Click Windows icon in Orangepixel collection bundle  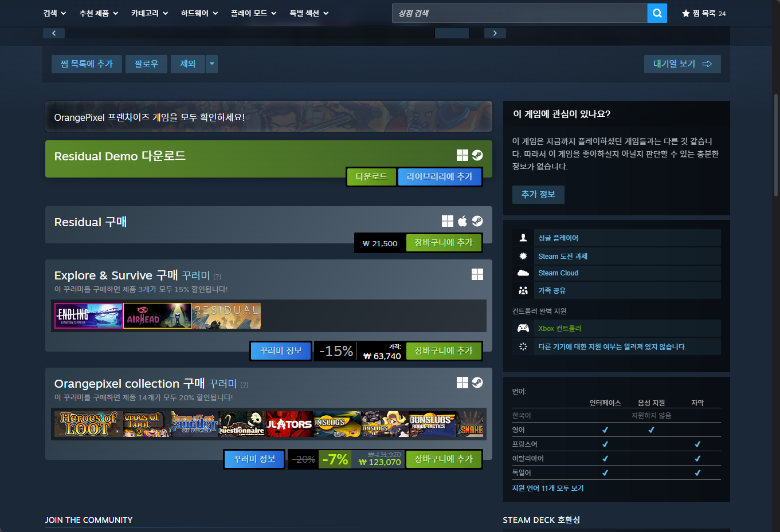(462, 383)
